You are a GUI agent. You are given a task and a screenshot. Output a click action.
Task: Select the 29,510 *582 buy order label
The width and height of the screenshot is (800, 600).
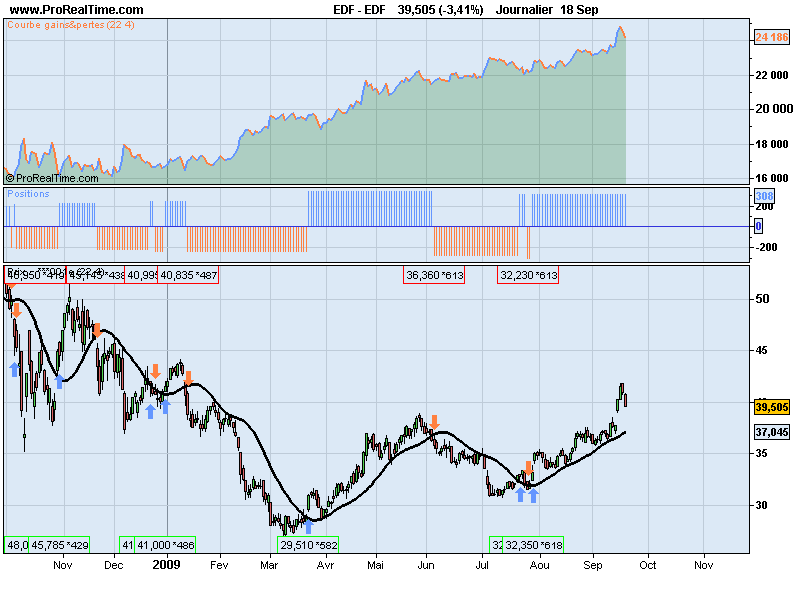coord(308,545)
